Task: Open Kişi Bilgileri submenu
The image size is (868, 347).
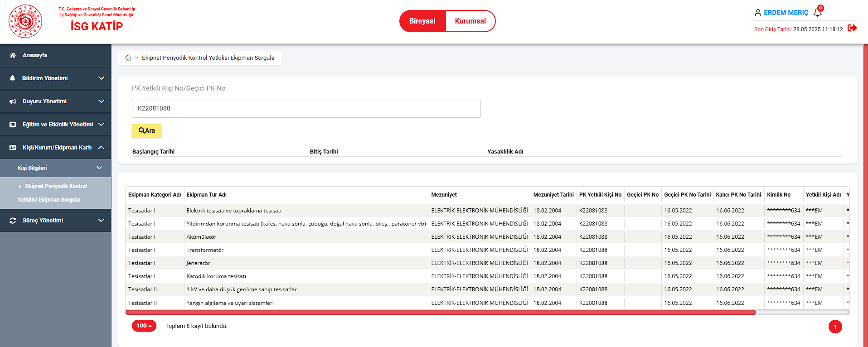Action: [x=55, y=168]
